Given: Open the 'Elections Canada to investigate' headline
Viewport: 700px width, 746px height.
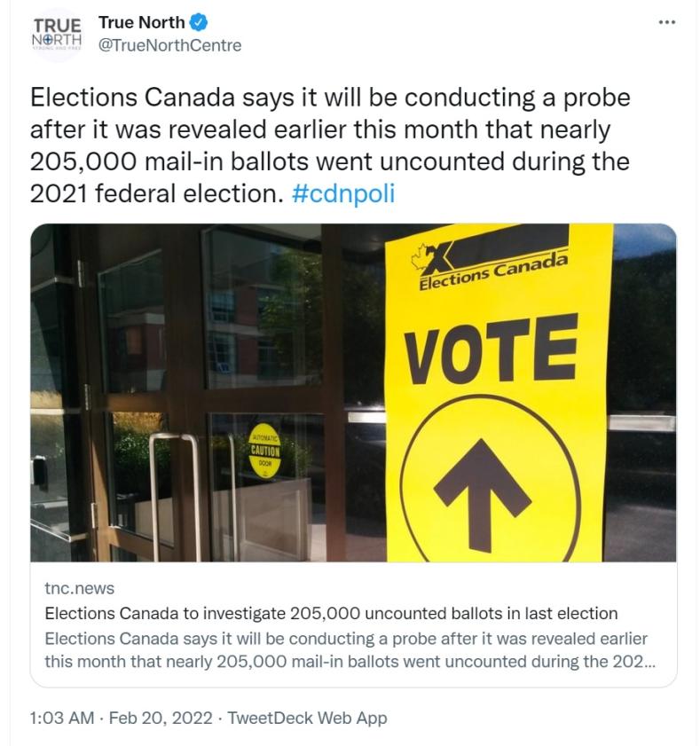Looking at the screenshot, I should (x=331, y=613).
